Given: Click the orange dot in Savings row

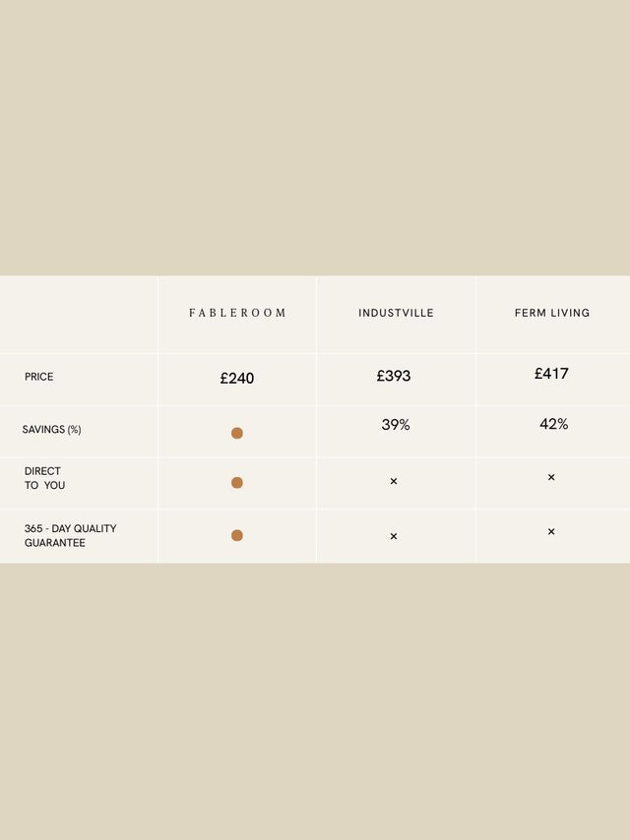Looking at the screenshot, I should click(x=237, y=433).
